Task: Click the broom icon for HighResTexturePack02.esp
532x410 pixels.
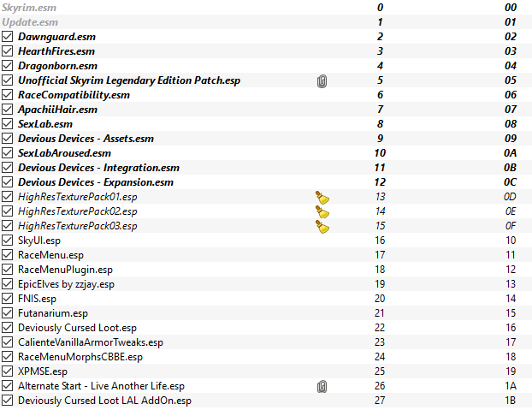Action: 322,212
